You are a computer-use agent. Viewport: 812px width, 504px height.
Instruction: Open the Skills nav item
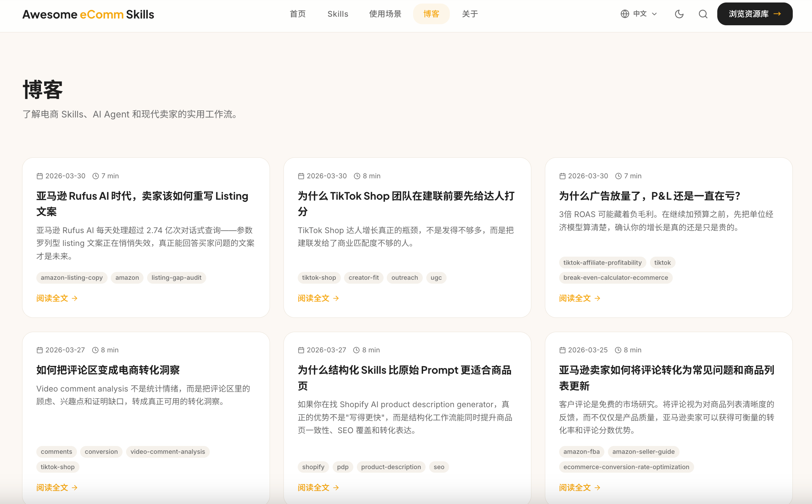tap(338, 14)
